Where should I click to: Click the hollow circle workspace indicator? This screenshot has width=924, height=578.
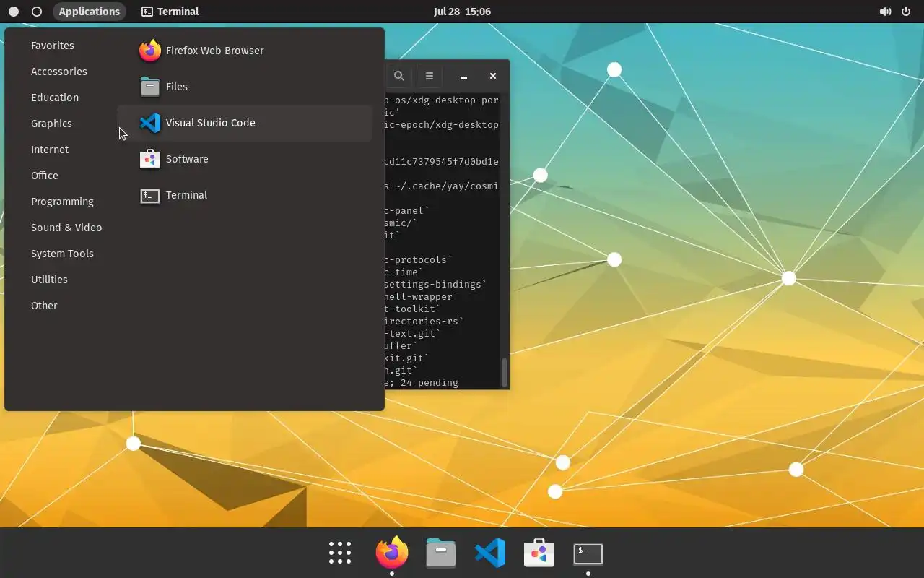click(x=37, y=12)
